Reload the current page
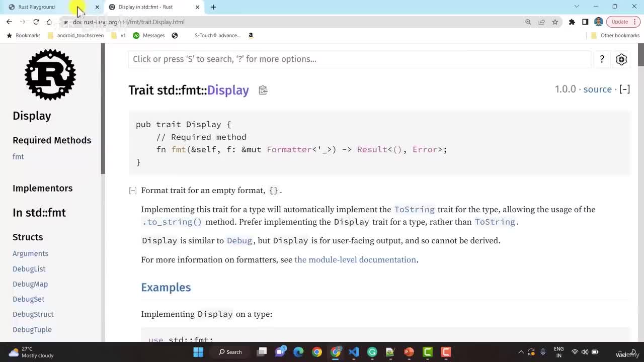 click(x=36, y=22)
